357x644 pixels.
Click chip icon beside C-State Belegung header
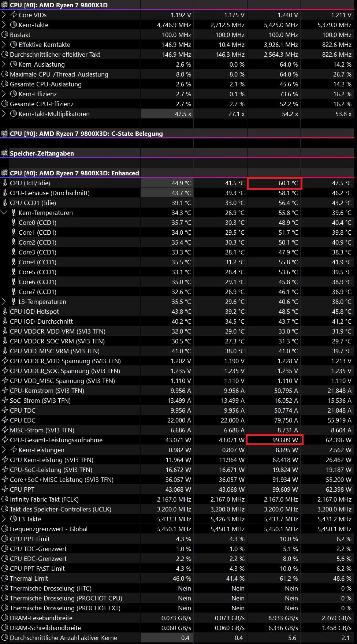[x=5, y=134]
